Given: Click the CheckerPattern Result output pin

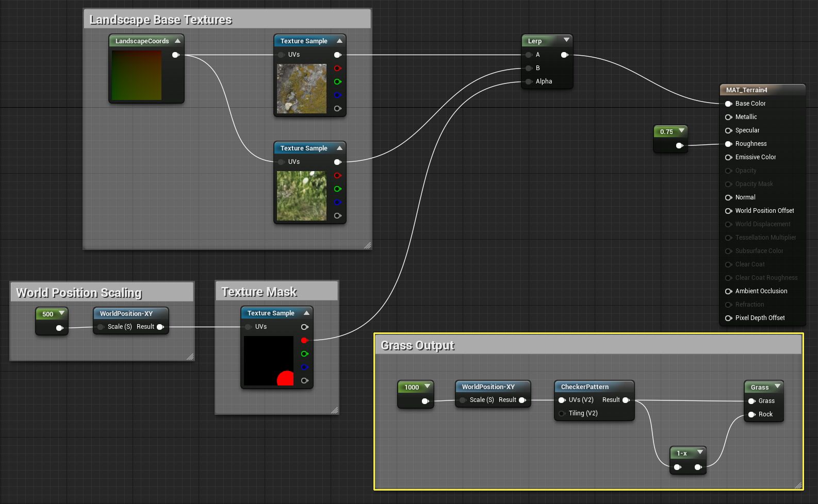Looking at the screenshot, I should point(626,400).
